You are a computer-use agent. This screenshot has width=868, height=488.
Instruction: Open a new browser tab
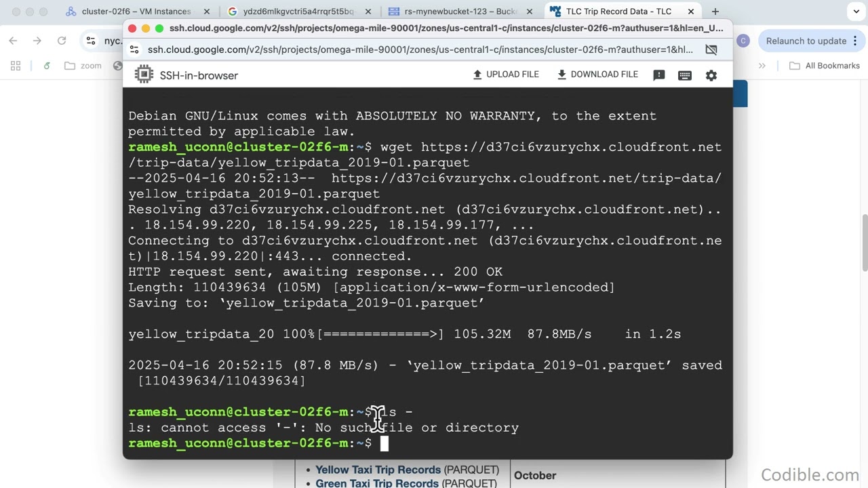click(715, 12)
